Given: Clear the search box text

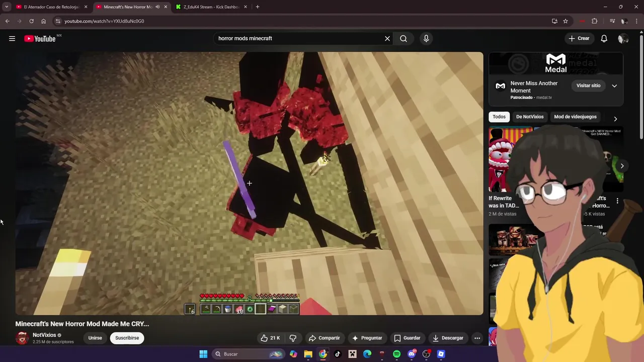Looking at the screenshot, I should click(387, 38).
